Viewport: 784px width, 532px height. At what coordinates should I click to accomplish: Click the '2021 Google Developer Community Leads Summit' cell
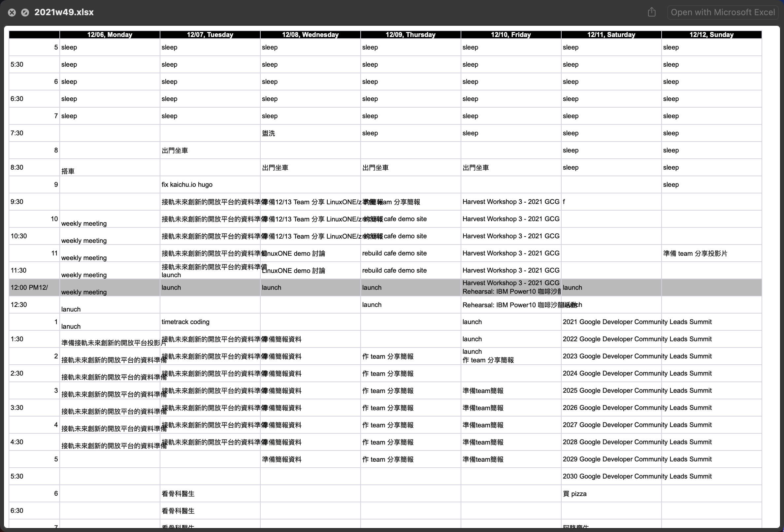pyautogui.click(x=637, y=322)
